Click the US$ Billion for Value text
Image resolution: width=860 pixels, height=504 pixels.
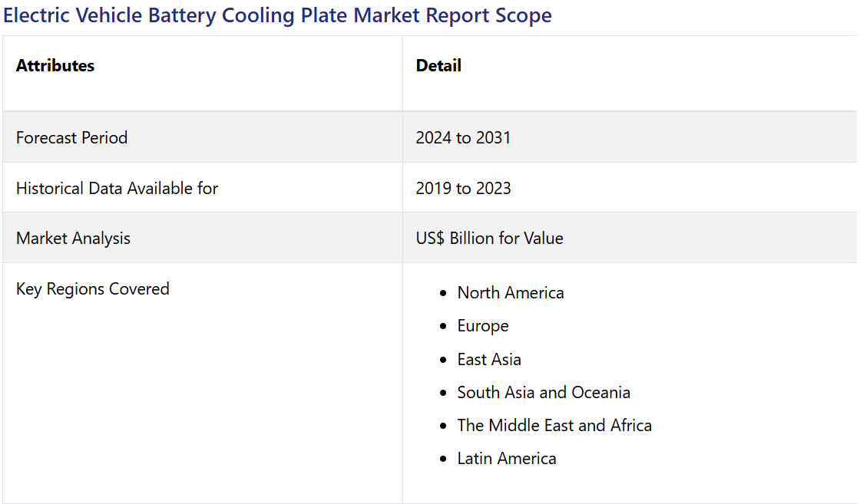click(x=489, y=239)
